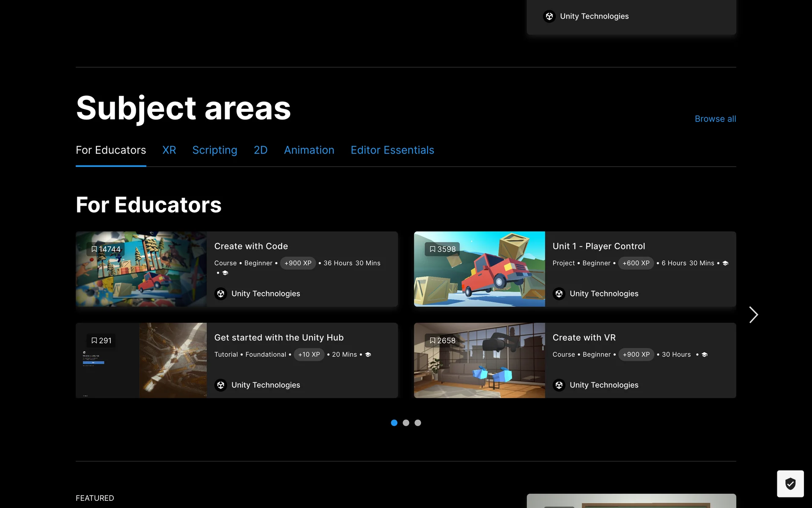This screenshot has height=508, width=812.
Task: Open the Create with VR title link
Action: pos(584,338)
